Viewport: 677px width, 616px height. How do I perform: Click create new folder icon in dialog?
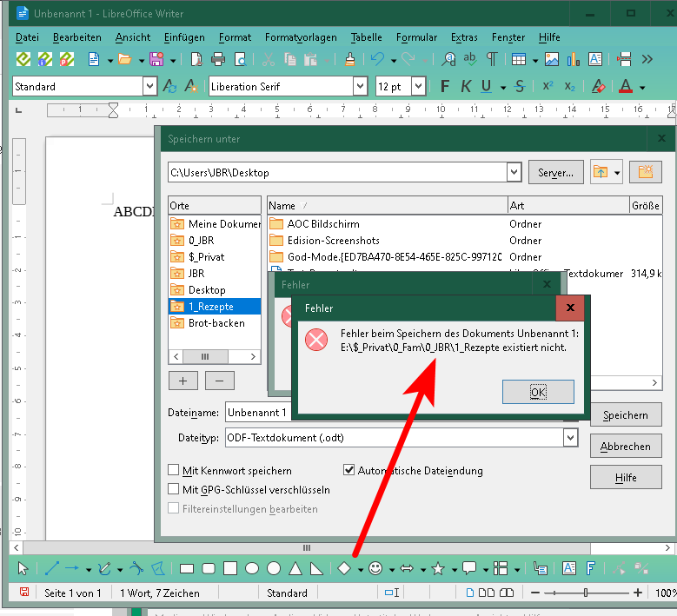646,172
